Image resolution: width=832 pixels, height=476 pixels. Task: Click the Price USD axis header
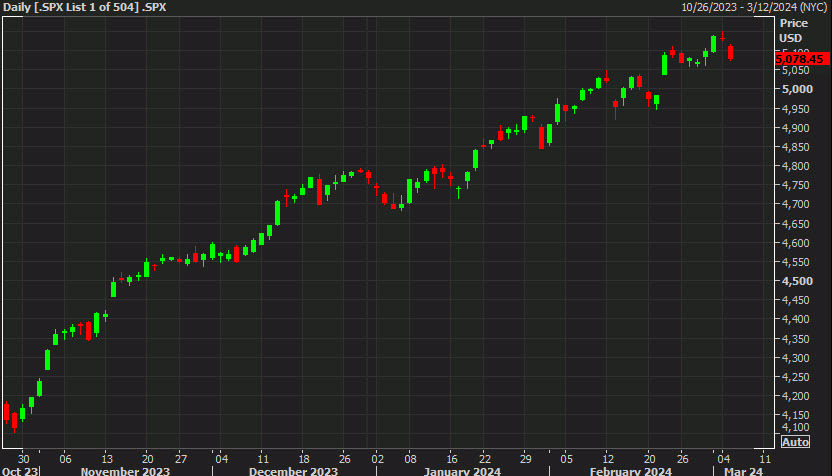793,31
